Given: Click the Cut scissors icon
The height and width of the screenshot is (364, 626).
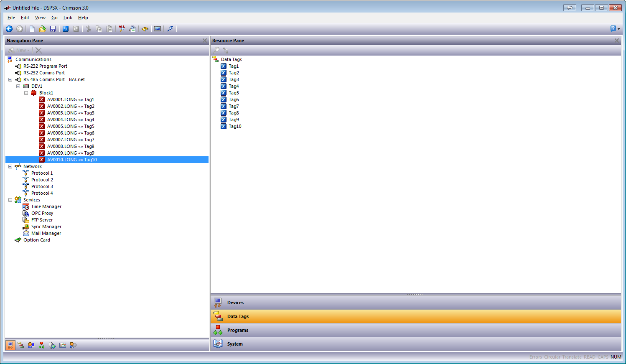Looking at the screenshot, I should 89,29.
